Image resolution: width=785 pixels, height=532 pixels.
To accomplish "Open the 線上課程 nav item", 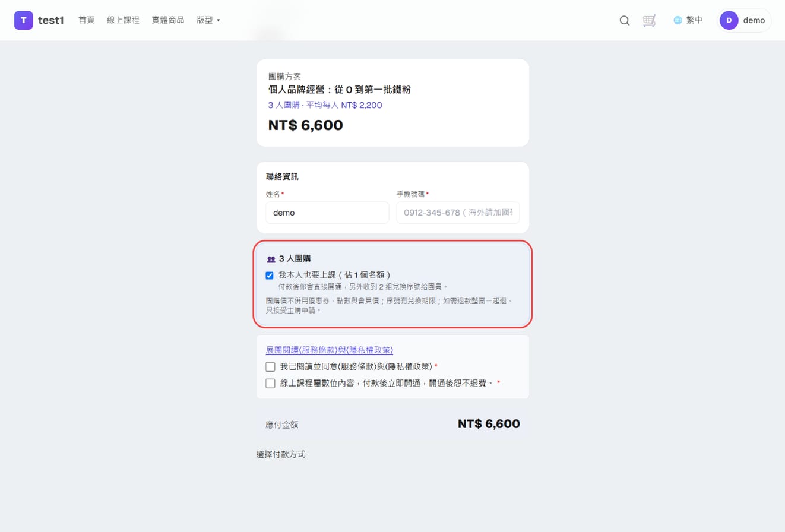I will tap(123, 20).
